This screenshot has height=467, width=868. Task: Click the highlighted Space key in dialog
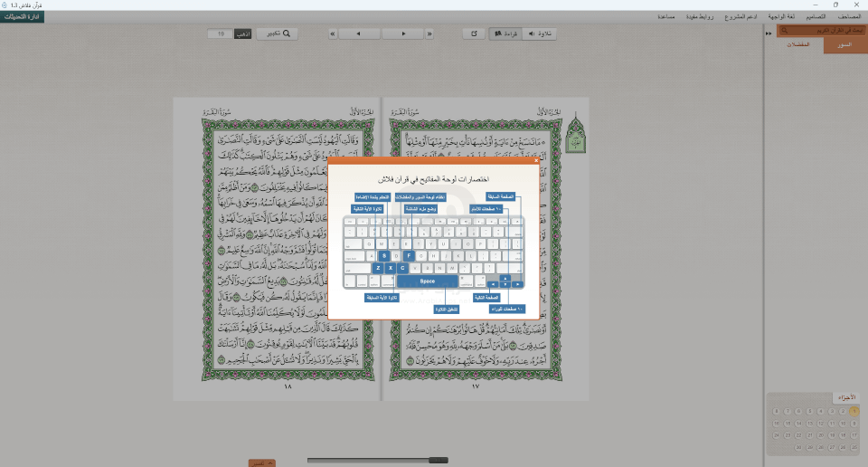tap(428, 281)
